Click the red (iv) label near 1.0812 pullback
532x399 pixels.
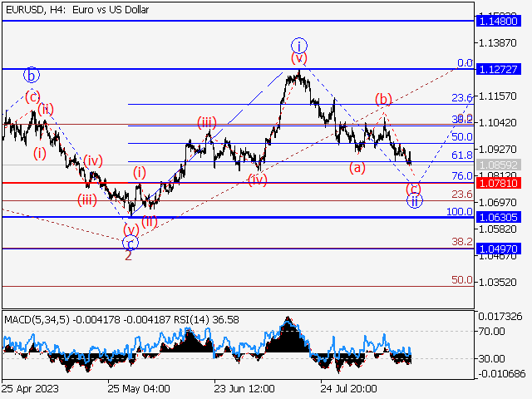tap(258, 180)
